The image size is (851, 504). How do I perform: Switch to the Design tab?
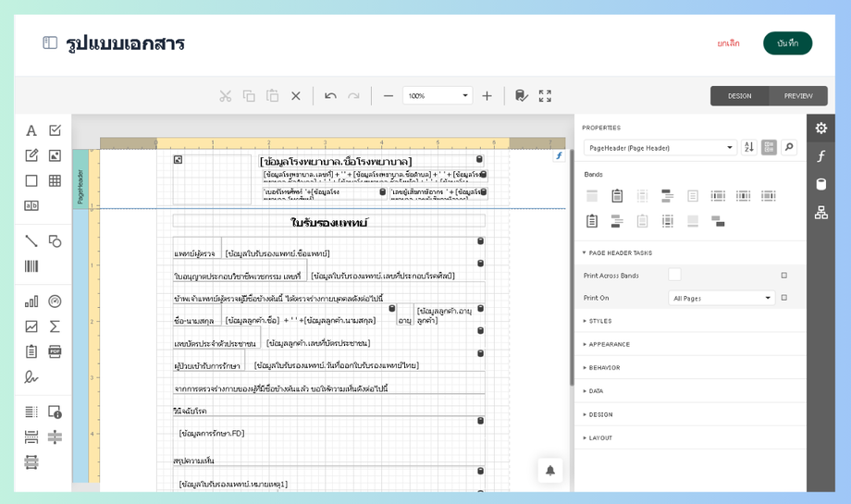point(739,96)
